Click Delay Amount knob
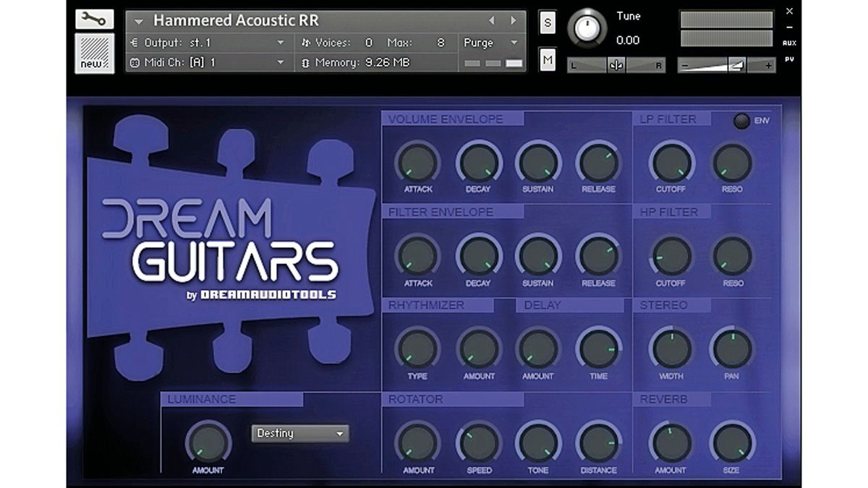868x488 pixels. coord(538,348)
